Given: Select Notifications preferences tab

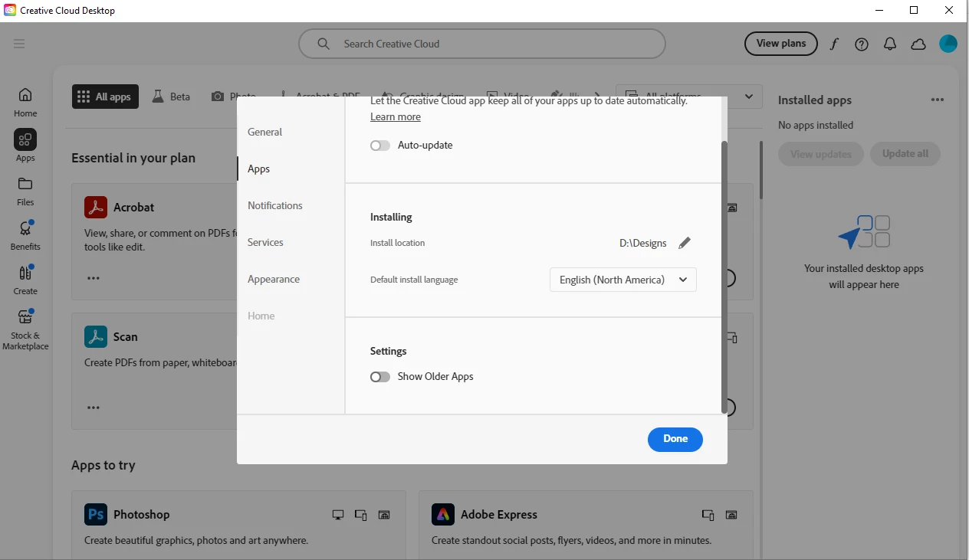Looking at the screenshot, I should (275, 205).
